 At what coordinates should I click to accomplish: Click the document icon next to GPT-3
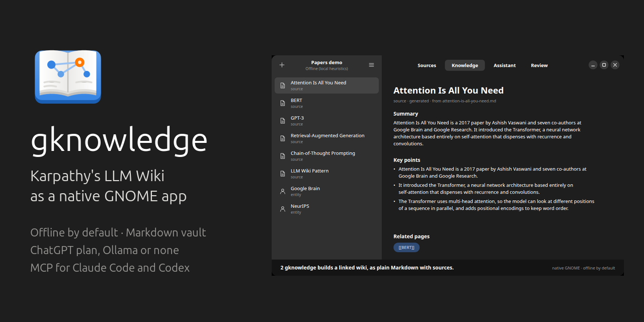(282, 121)
